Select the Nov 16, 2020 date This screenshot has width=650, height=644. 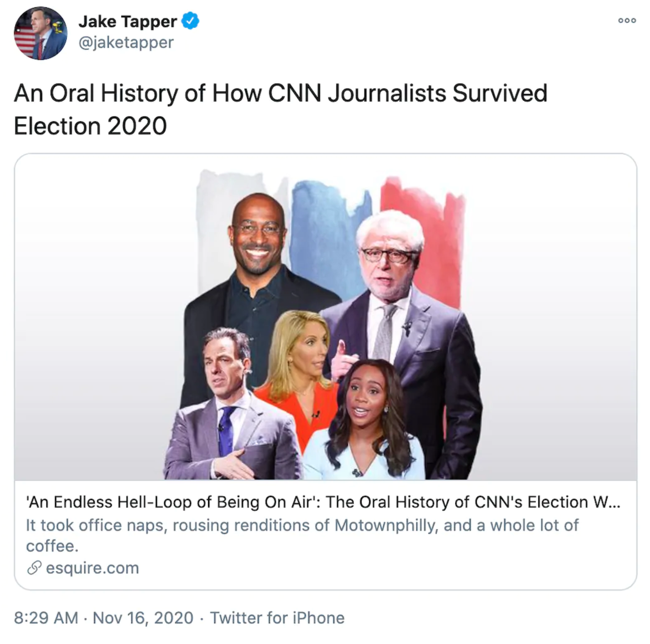pos(143,618)
